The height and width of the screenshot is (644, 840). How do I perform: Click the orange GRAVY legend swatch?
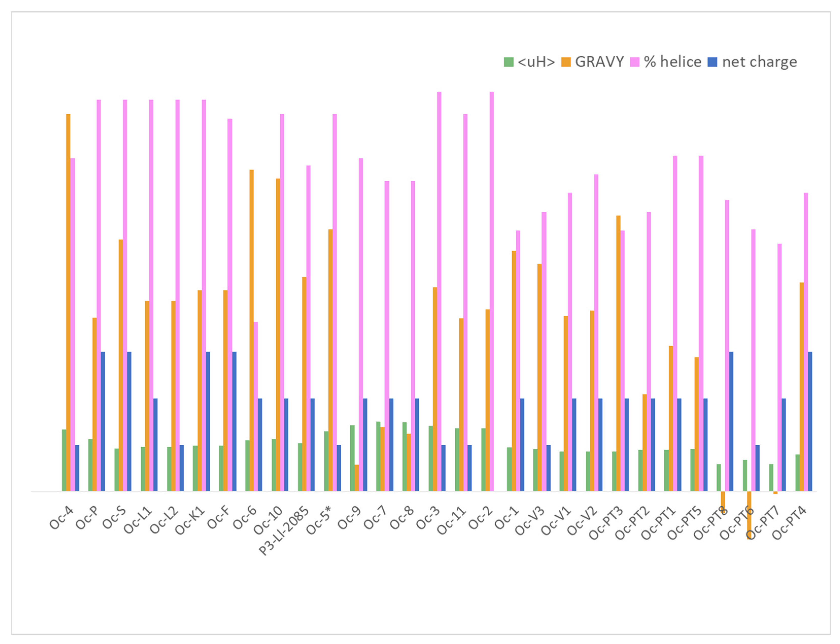566,62
